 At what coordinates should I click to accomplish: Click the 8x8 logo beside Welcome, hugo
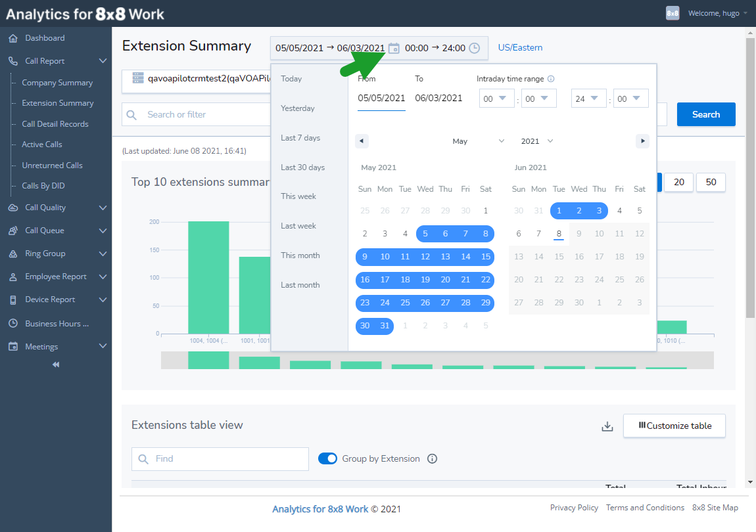pos(672,12)
